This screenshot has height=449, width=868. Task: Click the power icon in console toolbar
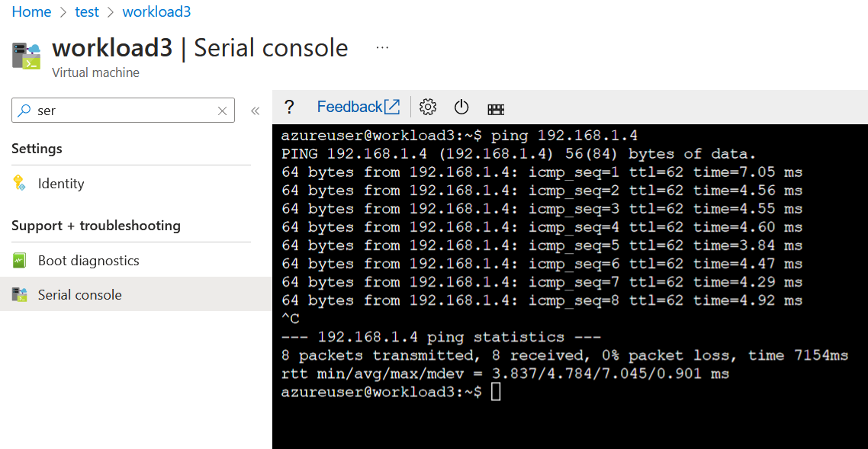461,107
